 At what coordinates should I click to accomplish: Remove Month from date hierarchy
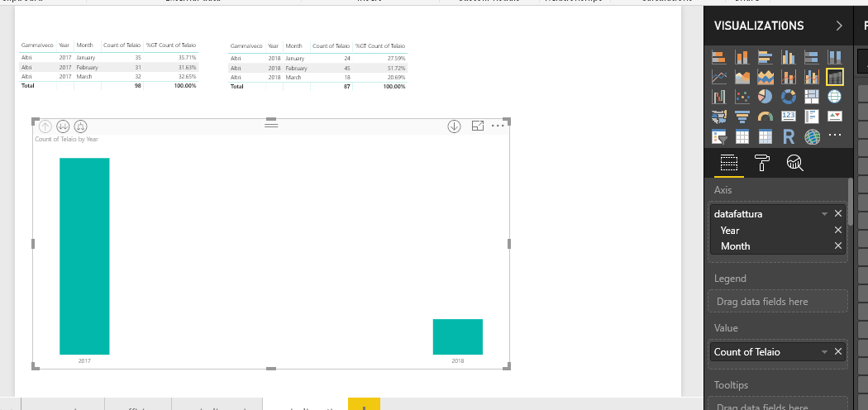(838, 246)
